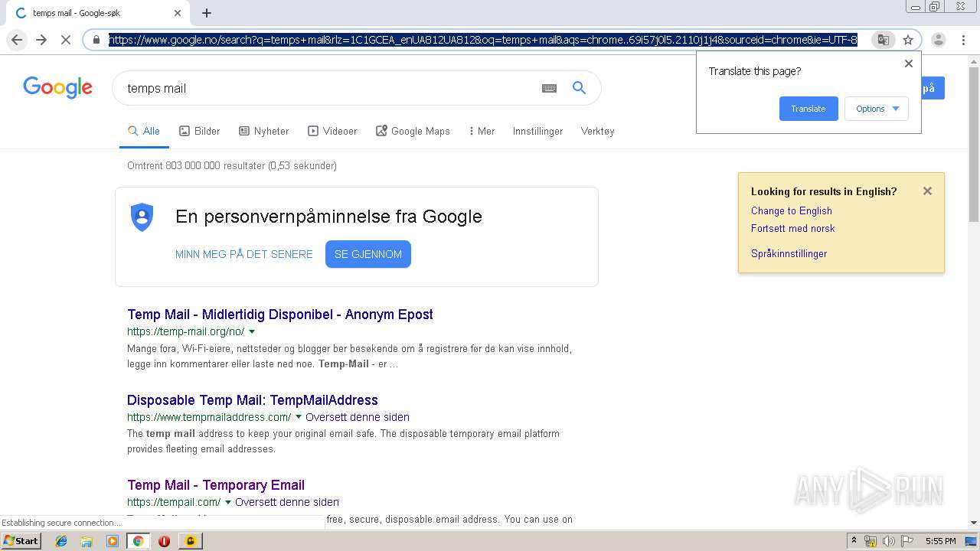
Task: Expand the arrow next to tempail.com URL
Action: tap(228, 503)
